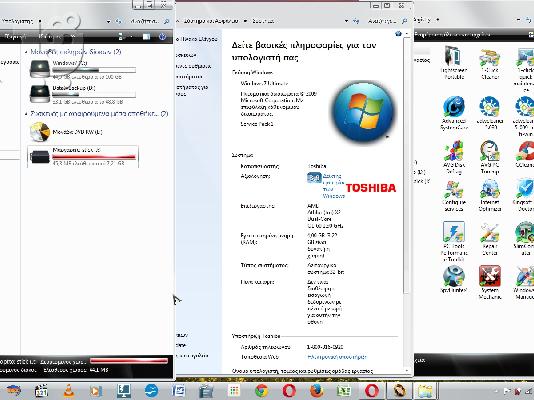Open the 1-Click Cleaner shortcut
Viewport: 534px width, 400px height.
[490, 64]
